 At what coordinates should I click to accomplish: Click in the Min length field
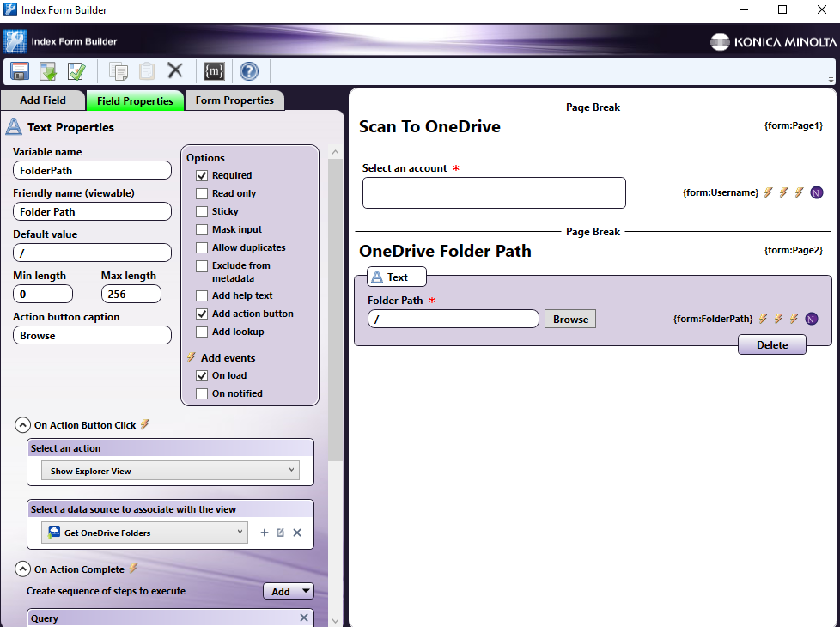point(43,295)
